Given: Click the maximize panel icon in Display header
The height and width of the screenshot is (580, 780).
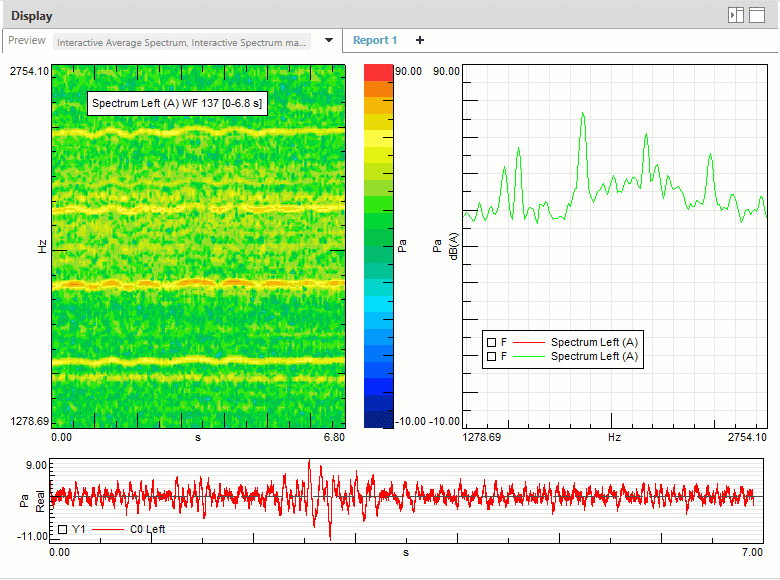Looking at the screenshot, I should (x=757, y=15).
